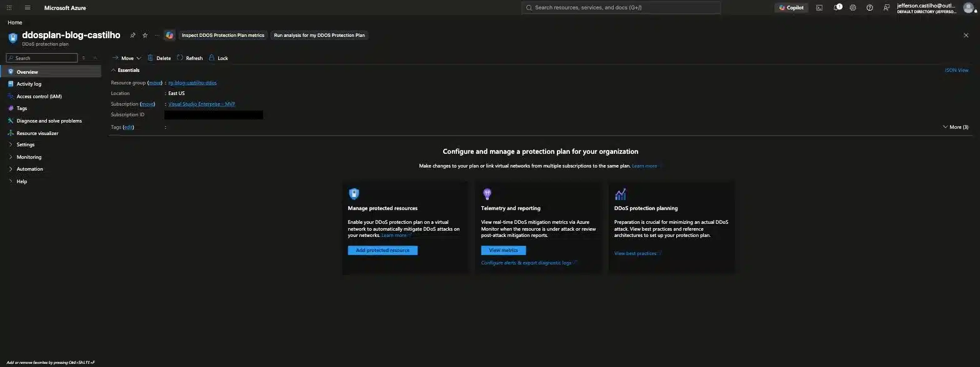The image size is (980, 367).
Task: Focus the sidebar Search field
Action: 42,58
